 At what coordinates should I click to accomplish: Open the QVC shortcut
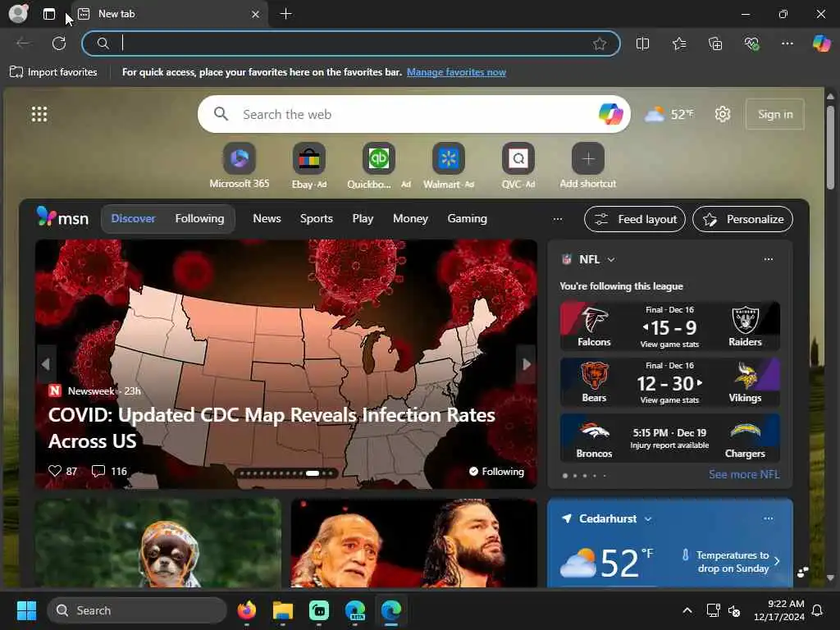pos(518,166)
